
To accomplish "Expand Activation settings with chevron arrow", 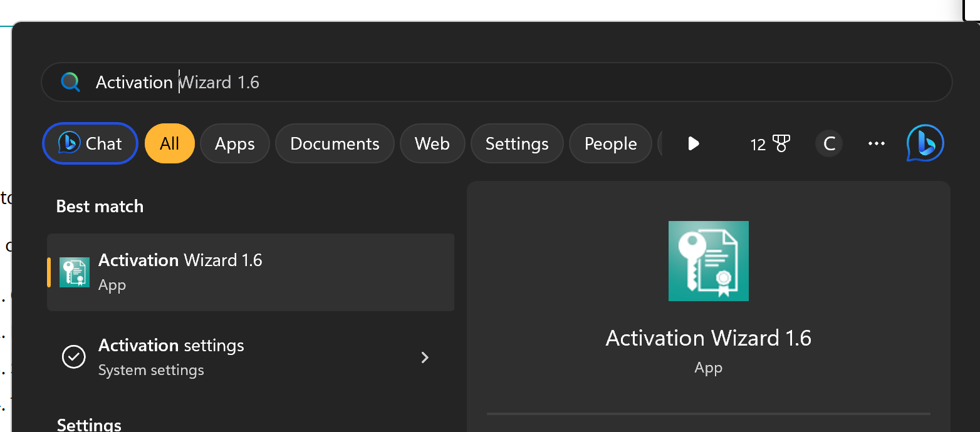I will coord(425,357).
